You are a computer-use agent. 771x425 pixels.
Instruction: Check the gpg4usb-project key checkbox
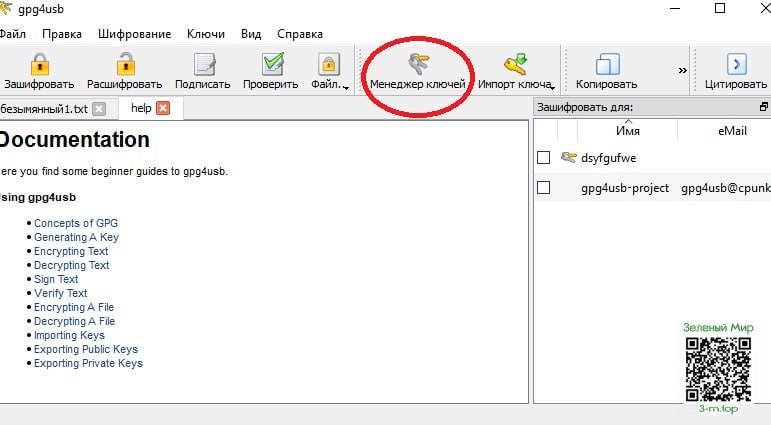(543, 187)
